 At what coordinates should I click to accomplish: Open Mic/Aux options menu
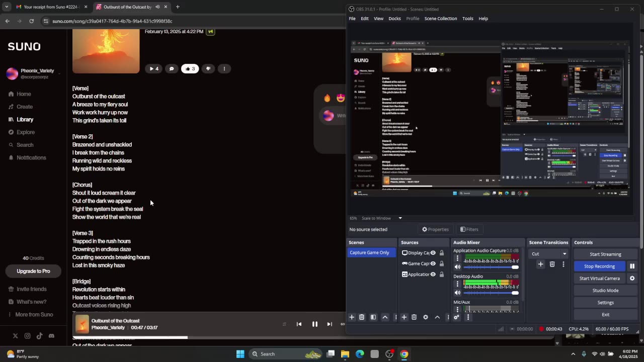pyautogui.click(x=457, y=309)
